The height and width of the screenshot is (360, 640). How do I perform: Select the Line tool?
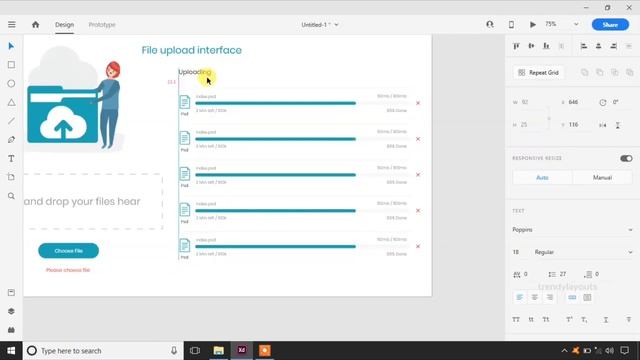[x=11, y=121]
